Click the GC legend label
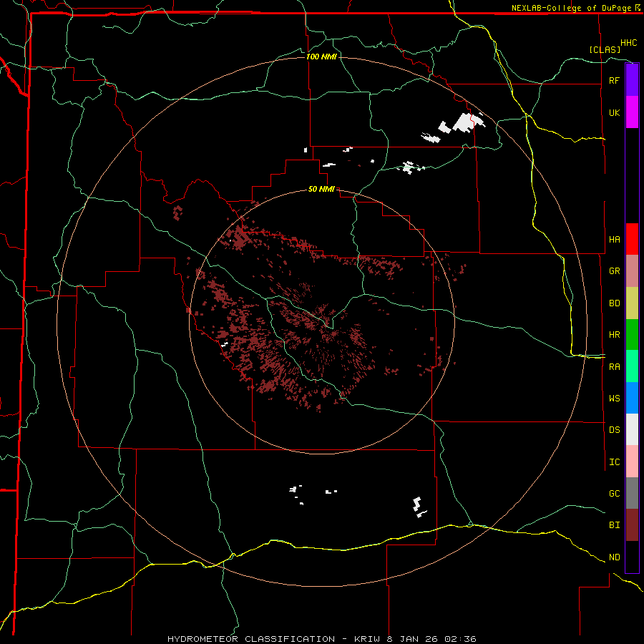Viewport: 644px width, 644px height. tap(614, 493)
